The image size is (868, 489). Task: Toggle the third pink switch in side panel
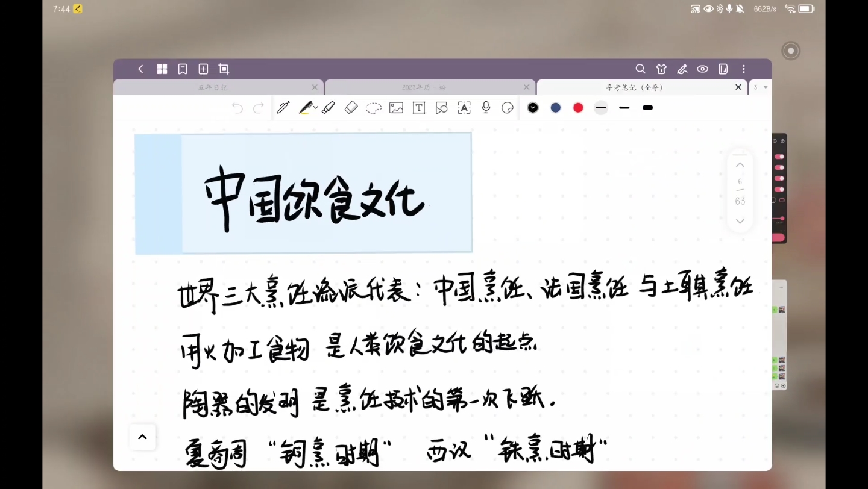[779, 178]
